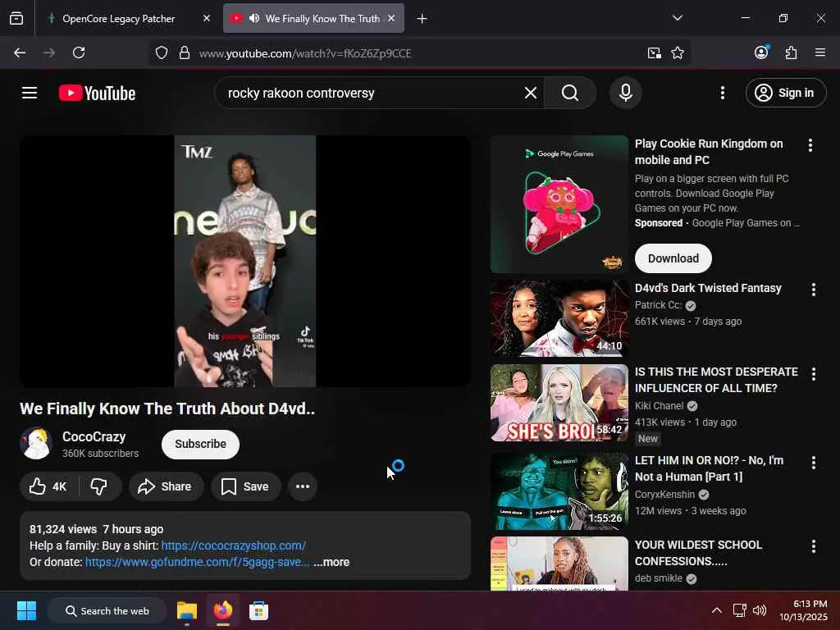Image resolution: width=840 pixels, height=630 pixels.
Task: Open the tracking protection shield icon
Action: pos(162,53)
